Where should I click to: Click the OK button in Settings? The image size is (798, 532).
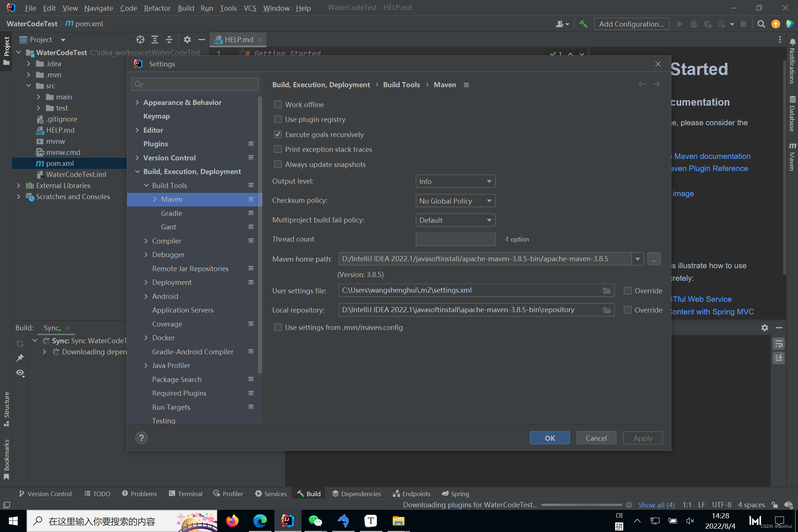(549, 438)
